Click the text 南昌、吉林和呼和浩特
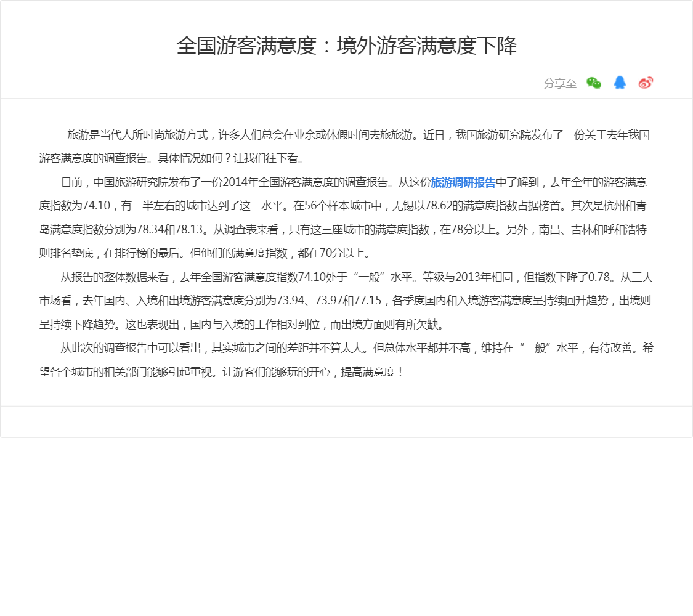This screenshot has width=693, height=616. click(593, 230)
